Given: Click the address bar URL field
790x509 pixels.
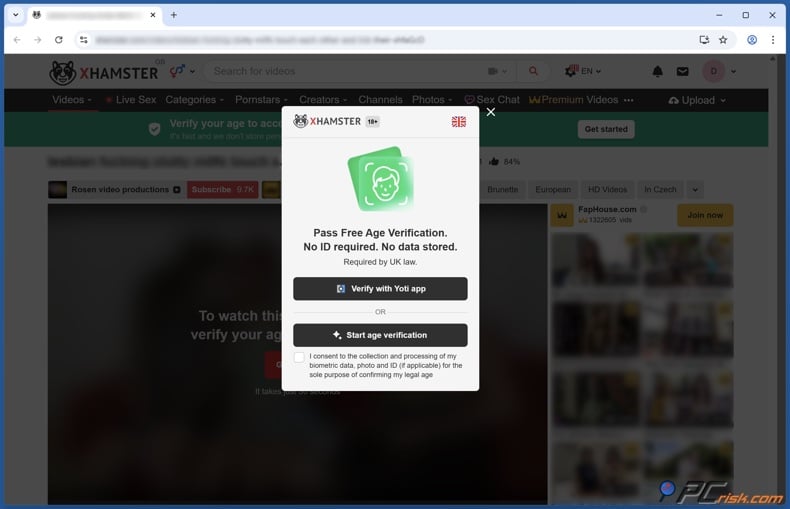Looking at the screenshot, I should (393, 40).
